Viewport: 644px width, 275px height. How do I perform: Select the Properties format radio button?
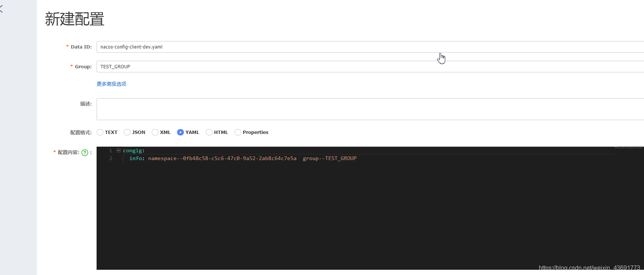238,132
